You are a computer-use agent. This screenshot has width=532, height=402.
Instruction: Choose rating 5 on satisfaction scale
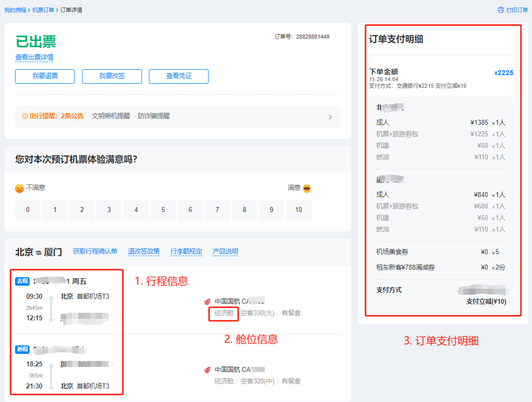click(x=163, y=210)
